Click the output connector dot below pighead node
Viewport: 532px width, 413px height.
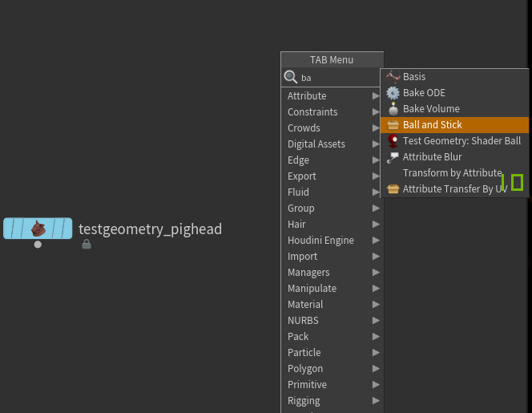tap(38, 245)
